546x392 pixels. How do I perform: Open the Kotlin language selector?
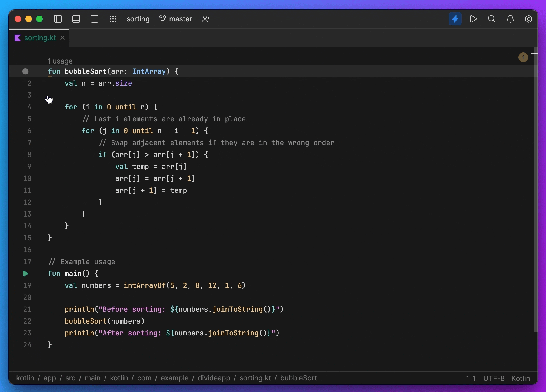coord(521,378)
